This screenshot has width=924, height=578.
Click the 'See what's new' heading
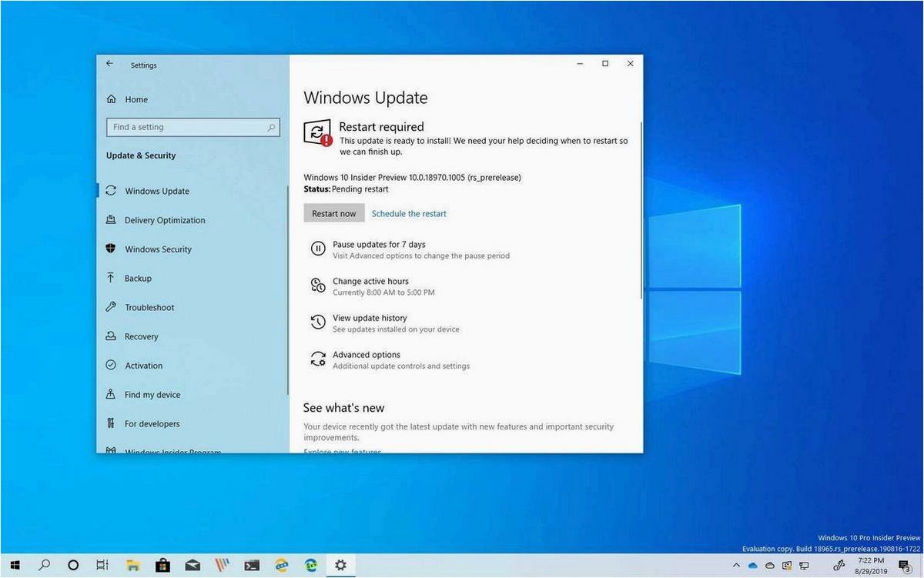click(343, 408)
